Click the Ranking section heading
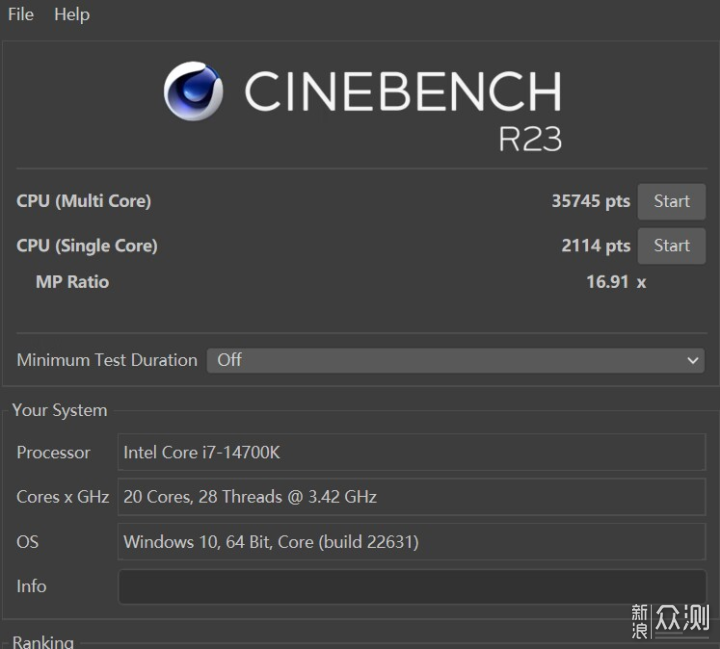Image resolution: width=720 pixels, height=649 pixels. point(43,642)
